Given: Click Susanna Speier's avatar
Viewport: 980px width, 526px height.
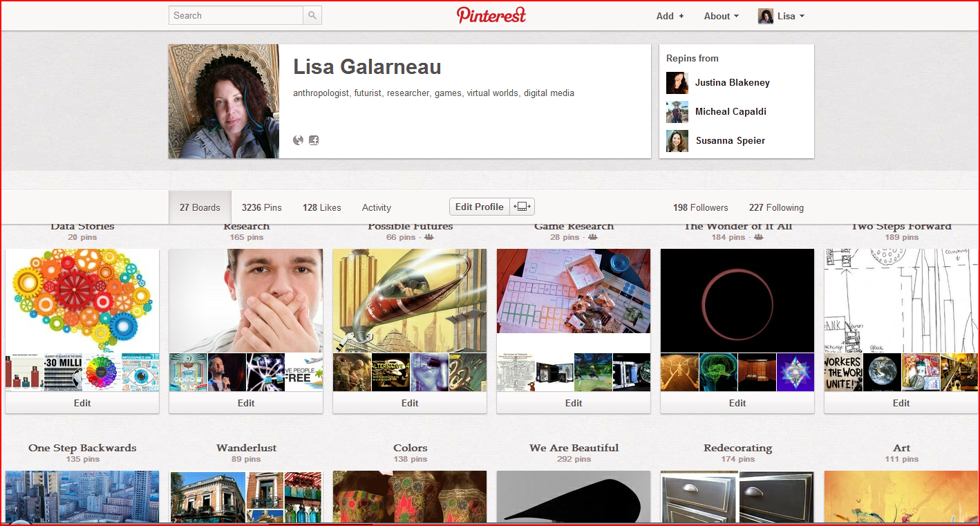Looking at the screenshot, I should point(677,141).
